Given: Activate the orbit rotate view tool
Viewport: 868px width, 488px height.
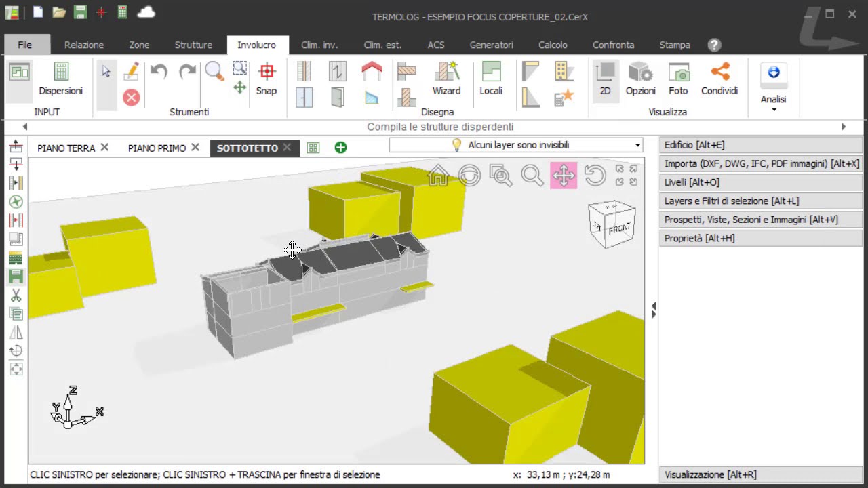Looking at the screenshot, I should 469,176.
